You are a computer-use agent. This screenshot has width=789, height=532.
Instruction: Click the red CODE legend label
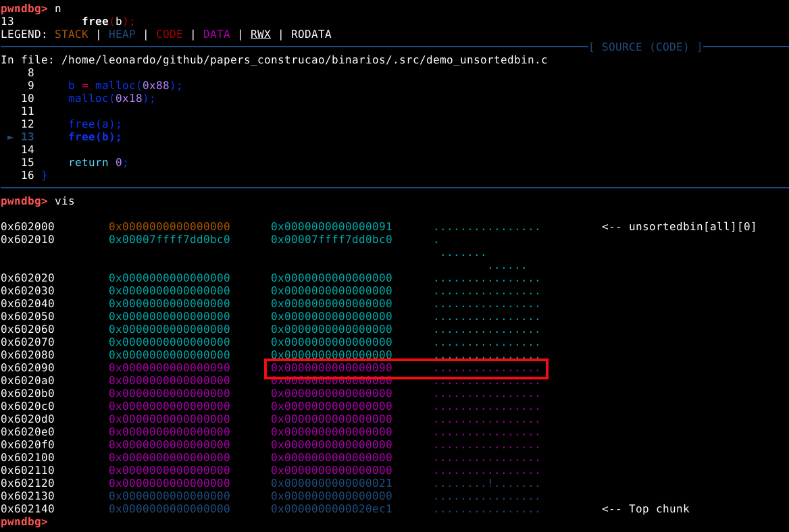[169, 34]
